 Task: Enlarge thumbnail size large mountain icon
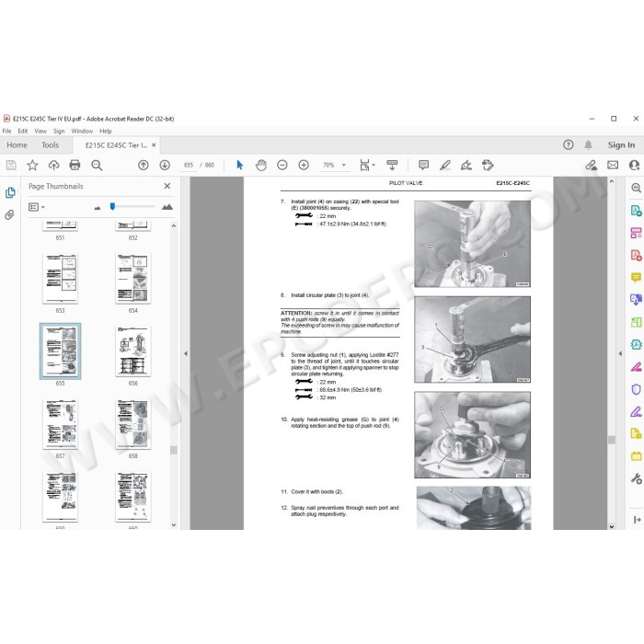[167, 207]
